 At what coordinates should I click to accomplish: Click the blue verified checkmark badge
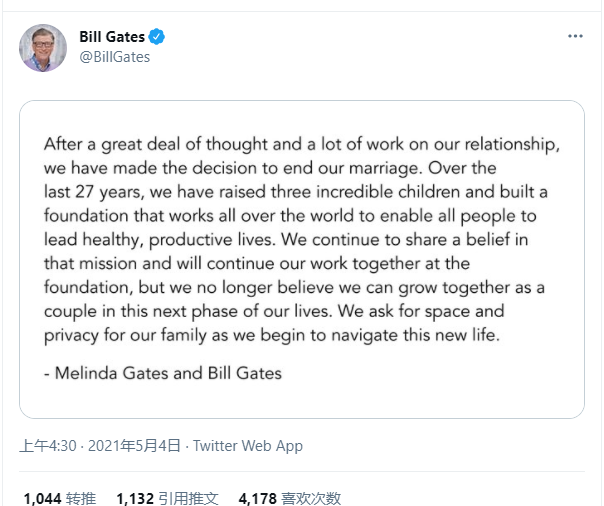[x=157, y=37]
